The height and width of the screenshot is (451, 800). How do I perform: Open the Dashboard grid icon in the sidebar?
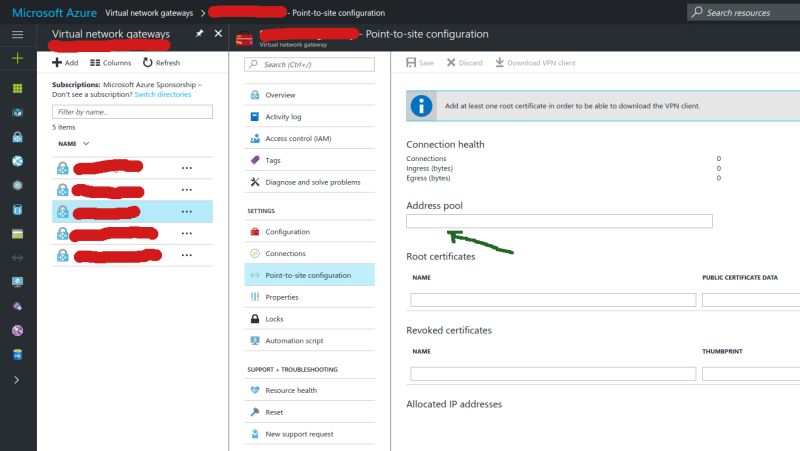[x=17, y=88]
